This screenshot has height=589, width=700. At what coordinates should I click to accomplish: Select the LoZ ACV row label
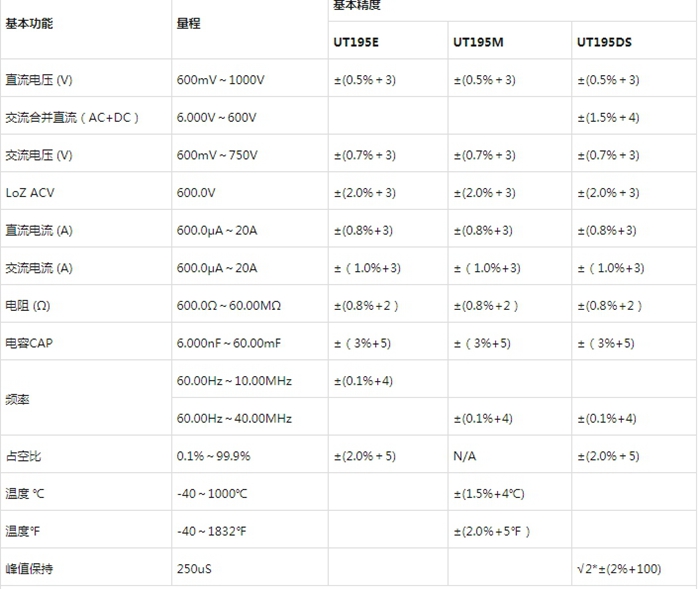pyautogui.click(x=30, y=193)
